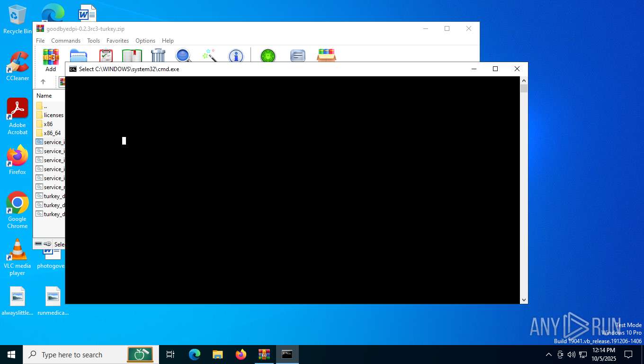644x364 pixels.
Task: Maximize the cmd.exe window
Action: (x=495, y=69)
